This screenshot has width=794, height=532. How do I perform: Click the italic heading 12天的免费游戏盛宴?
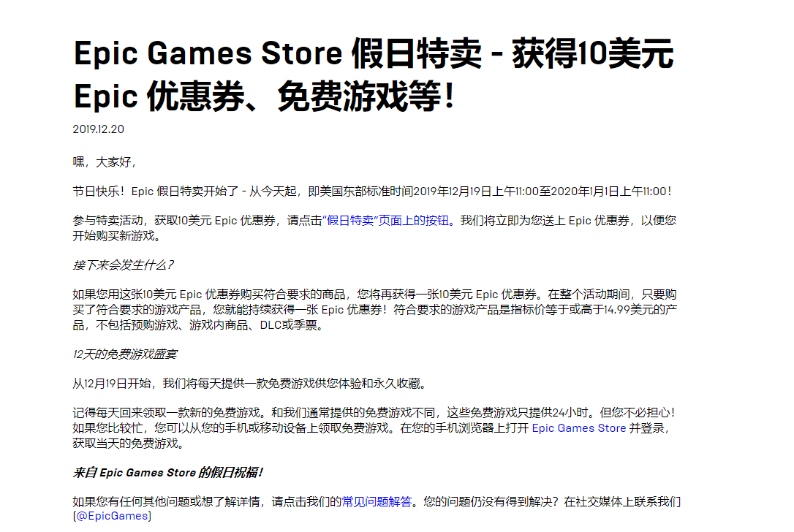tap(124, 354)
